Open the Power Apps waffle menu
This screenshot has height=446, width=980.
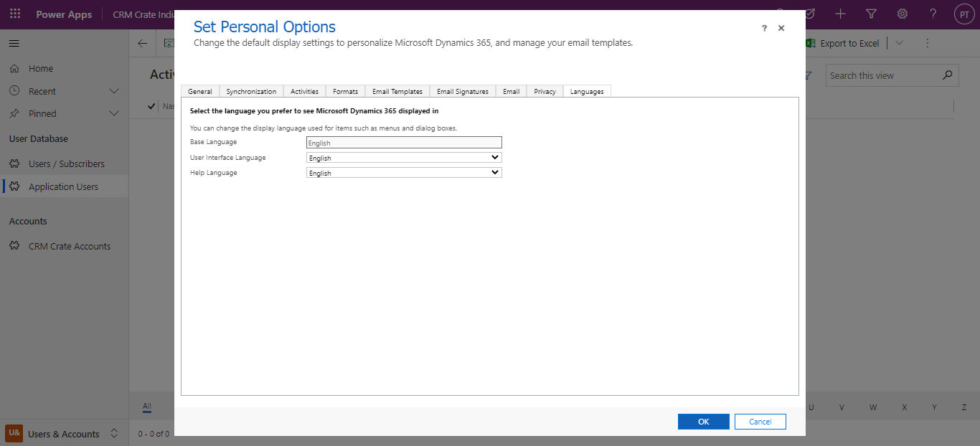coord(14,14)
